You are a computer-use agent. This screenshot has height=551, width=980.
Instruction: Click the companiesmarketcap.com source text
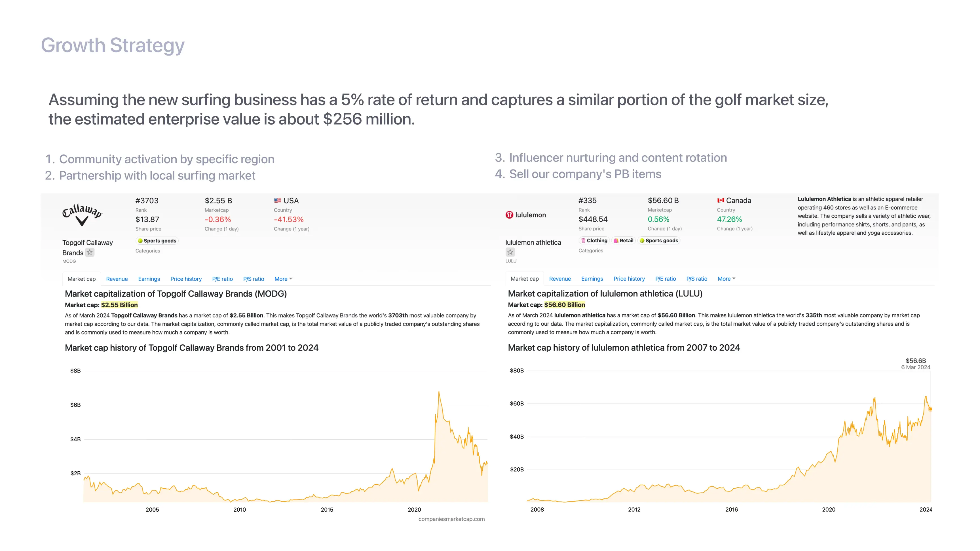point(451,519)
